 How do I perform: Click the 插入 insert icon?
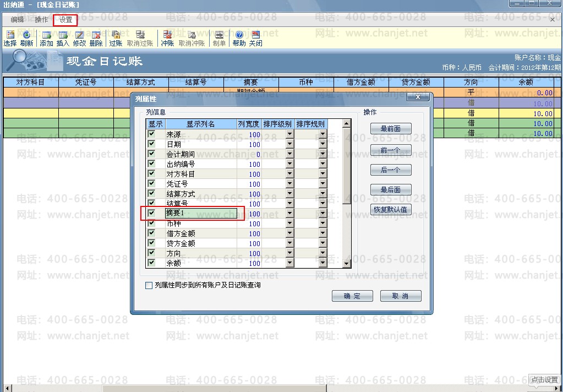63,39
